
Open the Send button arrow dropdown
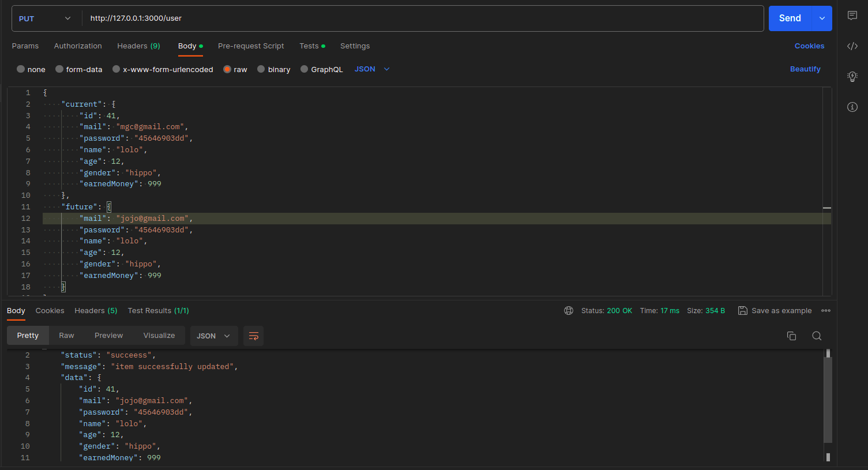coord(822,18)
